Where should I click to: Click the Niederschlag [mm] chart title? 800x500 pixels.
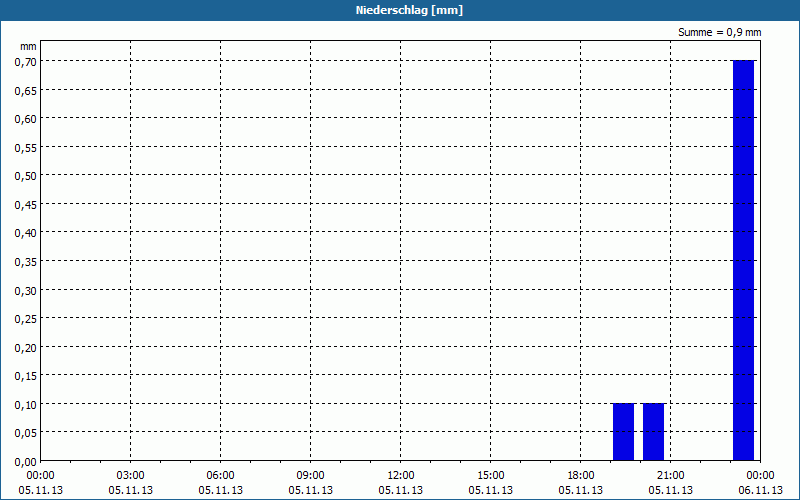click(409, 10)
